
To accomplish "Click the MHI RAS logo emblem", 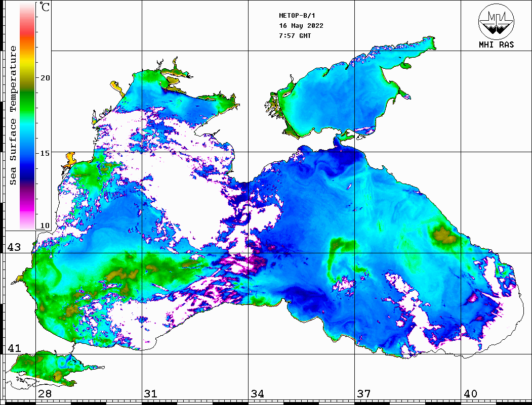I will [497, 21].
